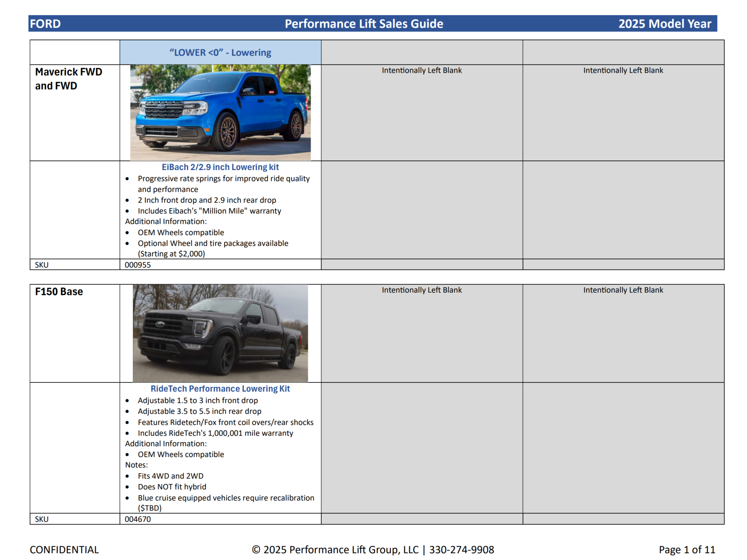Select the Progressive rate springs bullet text
The height and width of the screenshot is (560, 747).
(224, 183)
